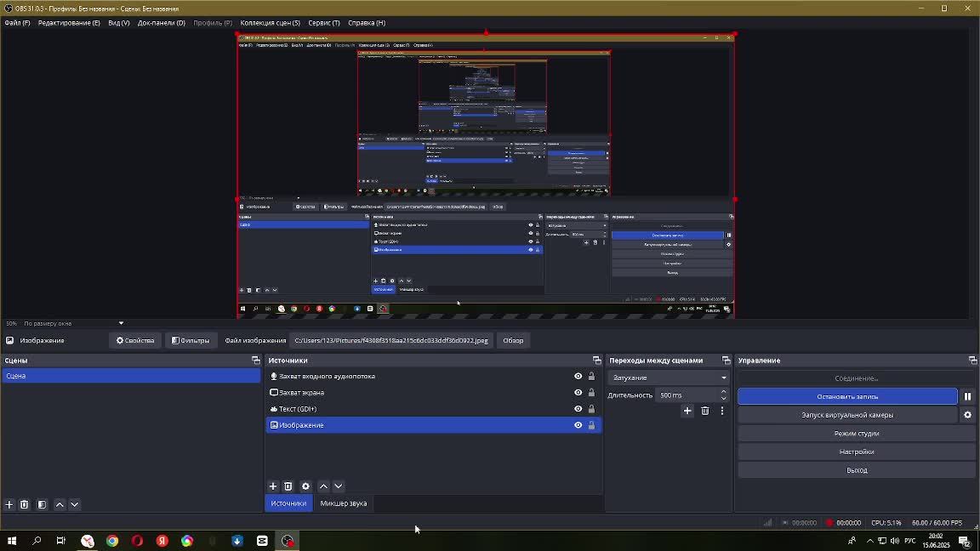Open Настройки button
The height and width of the screenshot is (551, 980).
tap(857, 452)
